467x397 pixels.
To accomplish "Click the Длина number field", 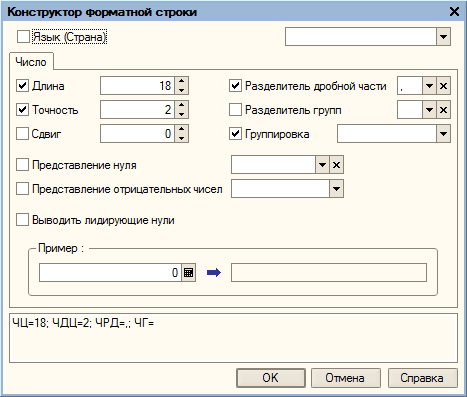I will [137, 86].
